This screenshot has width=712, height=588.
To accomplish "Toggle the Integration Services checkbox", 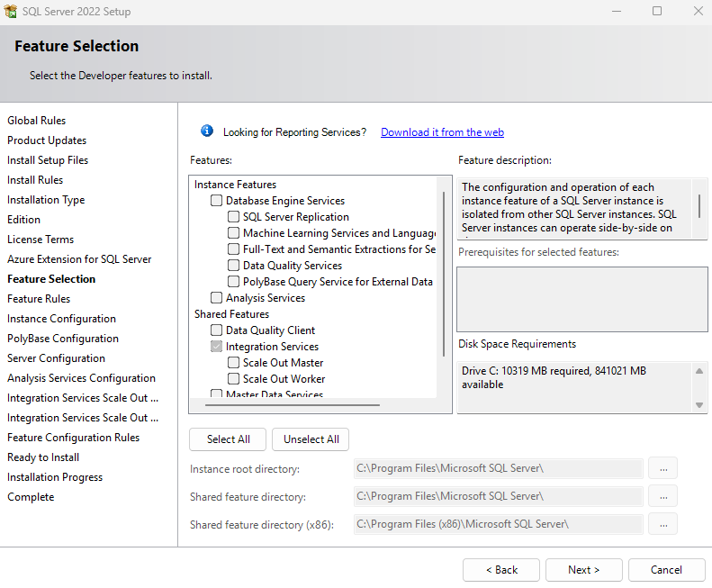I will pos(217,347).
